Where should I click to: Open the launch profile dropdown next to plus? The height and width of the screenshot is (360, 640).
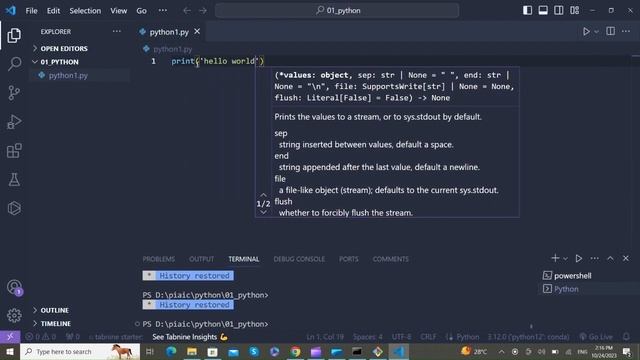point(565,258)
